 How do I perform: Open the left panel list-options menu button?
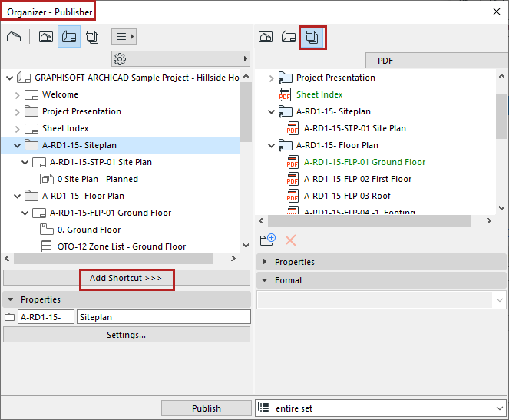pyautogui.click(x=124, y=36)
